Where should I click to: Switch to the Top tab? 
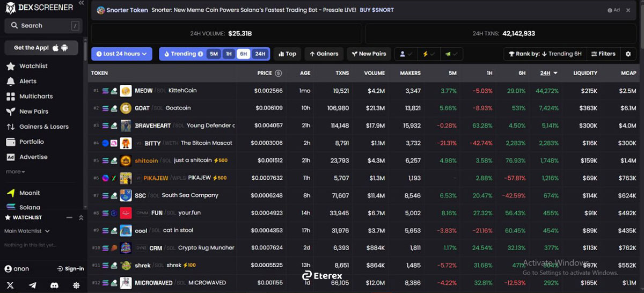coord(287,54)
